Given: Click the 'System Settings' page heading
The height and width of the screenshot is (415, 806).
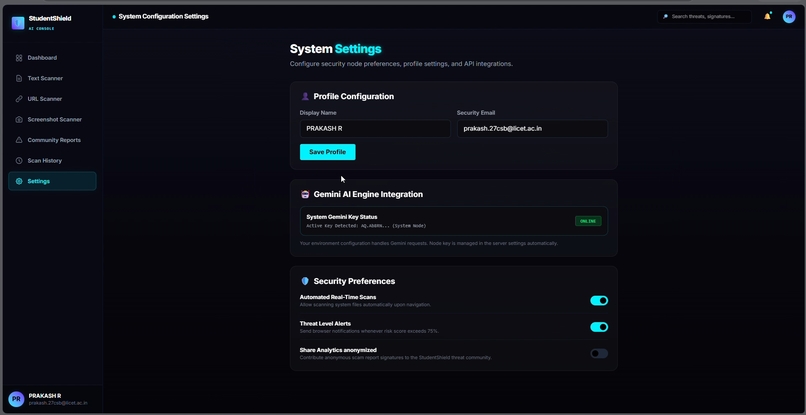Looking at the screenshot, I should coord(336,49).
